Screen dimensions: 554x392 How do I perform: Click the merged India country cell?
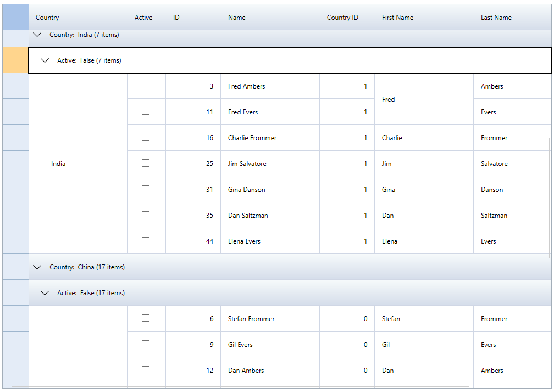pyautogui.click(x=58, y=164)
